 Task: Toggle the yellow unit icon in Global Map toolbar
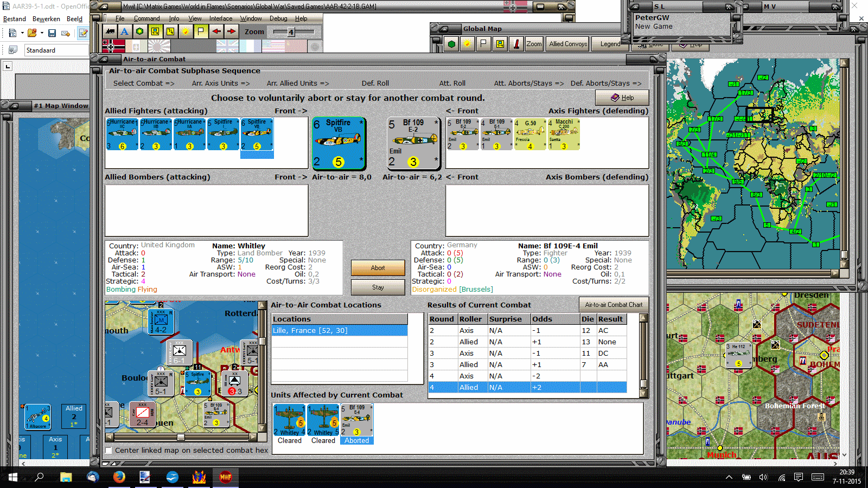(x=500, y=44)
